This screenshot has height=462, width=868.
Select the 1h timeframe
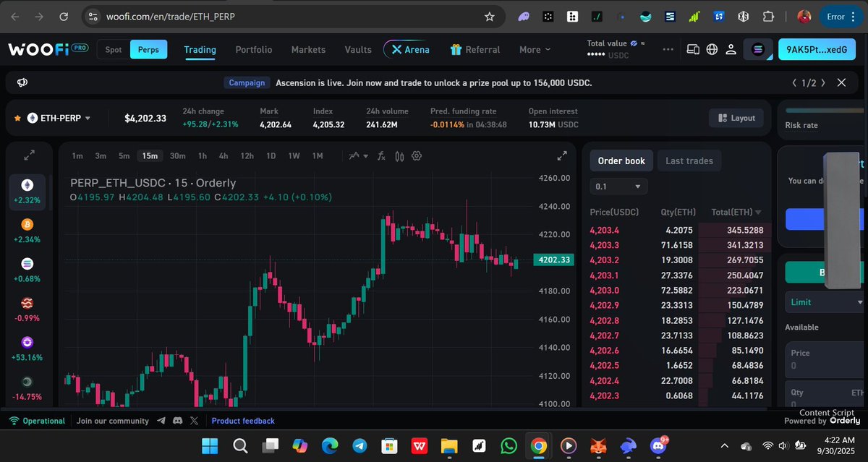coord(203,155)
